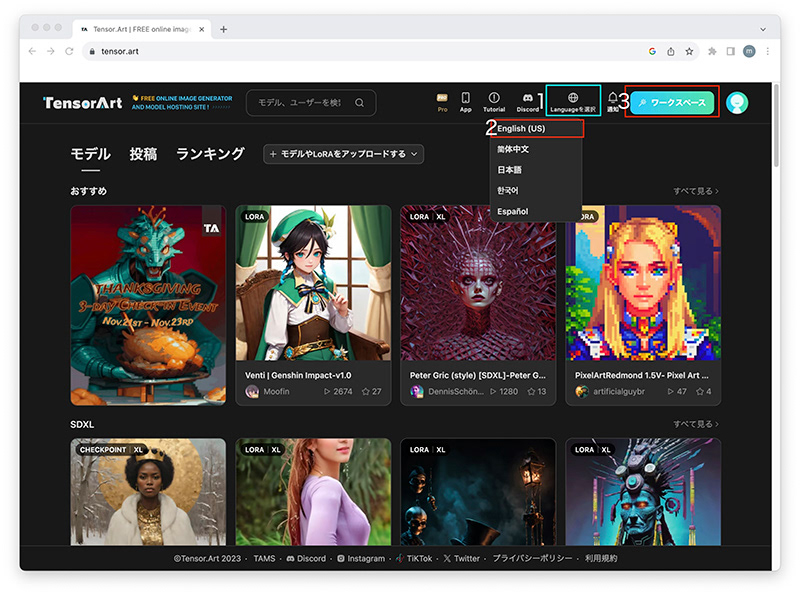Open the LORA XL skulls lantern thumbnail
The height and width of the screenshot is (595, 800).
[x=478, y=492]
